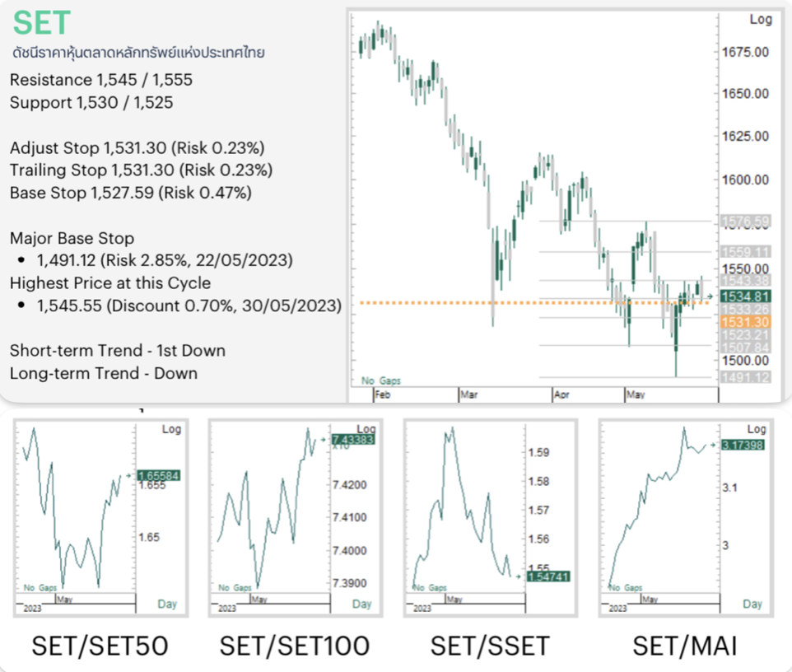Click Base Stop 1,527.59 text
Screen dimensions: 792x672
(x=130, y=193)
